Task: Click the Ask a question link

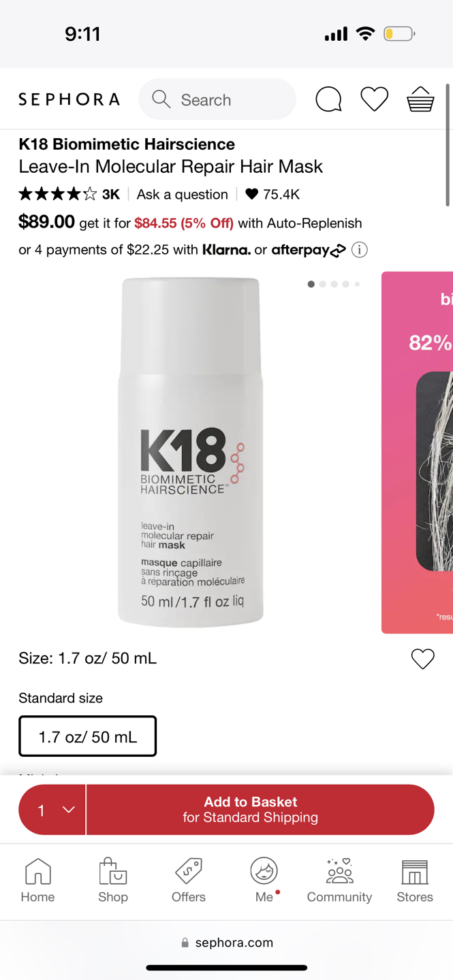Action: (x=182, y=194)
